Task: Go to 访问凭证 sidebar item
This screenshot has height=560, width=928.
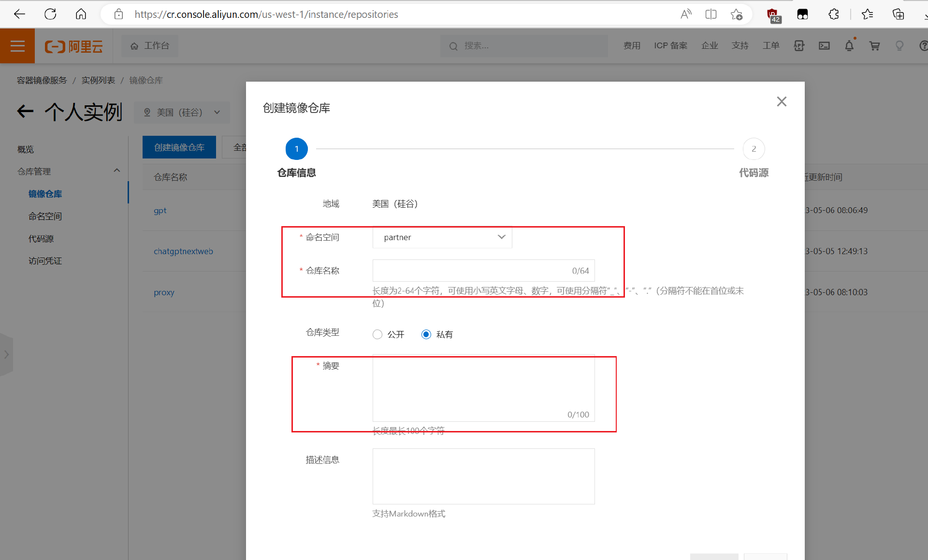Action: coord(45,261)
